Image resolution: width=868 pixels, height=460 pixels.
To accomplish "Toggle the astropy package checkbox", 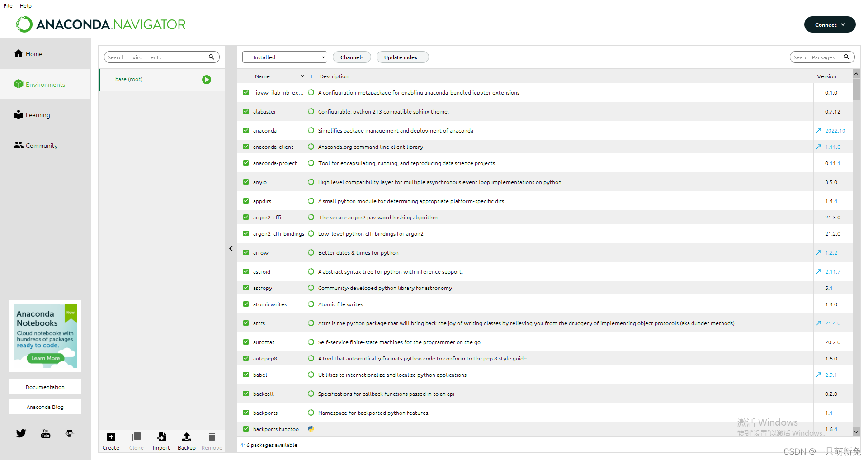I will tap(246, 288).
